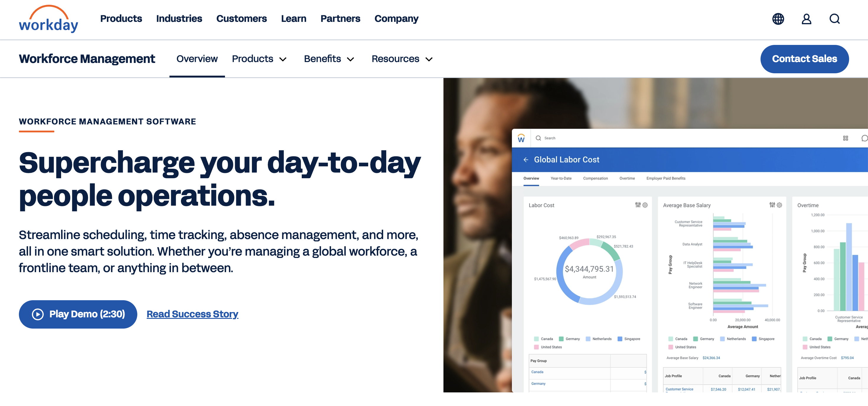Open the Learn menu in the top navigation
Screen dimensions: 868x406
[293, 19]
